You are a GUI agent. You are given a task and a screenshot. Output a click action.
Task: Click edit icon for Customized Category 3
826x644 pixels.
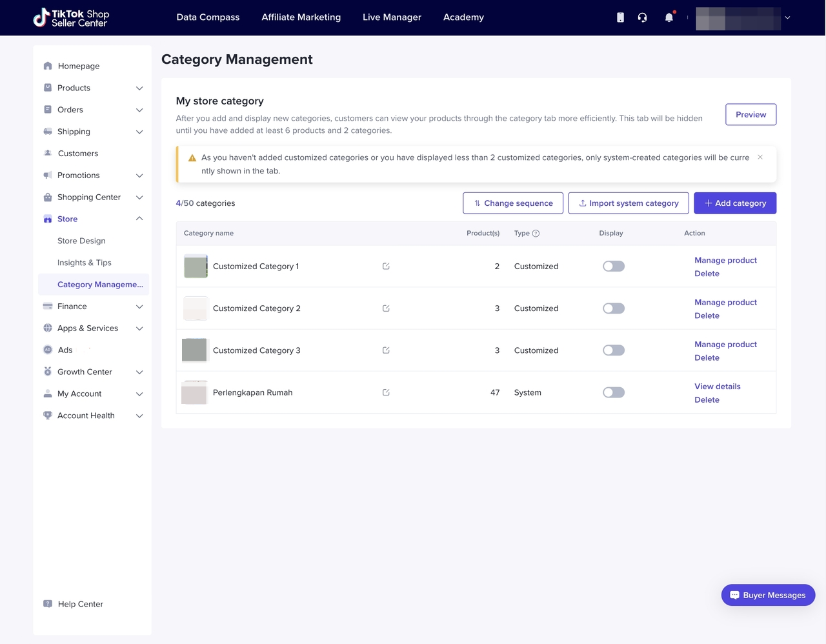(386, 350)
